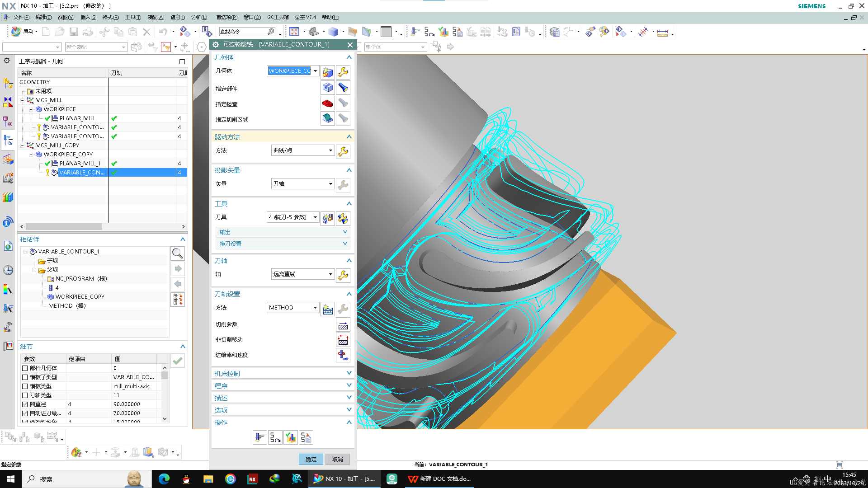Click the magnifier icon in dependency panel

(x=178, y=253)
